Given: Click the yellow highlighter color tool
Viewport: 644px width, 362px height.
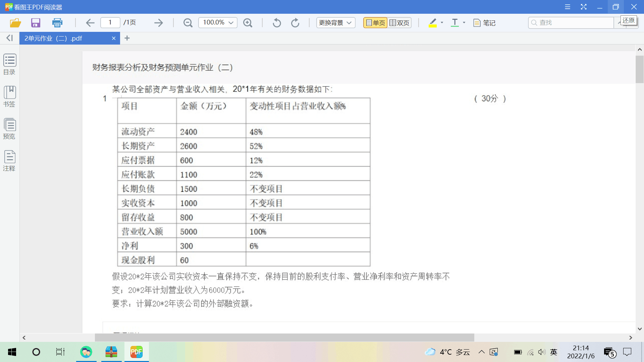Looking at the screenshot, I should pyautogui.click(x=433, y=23).
